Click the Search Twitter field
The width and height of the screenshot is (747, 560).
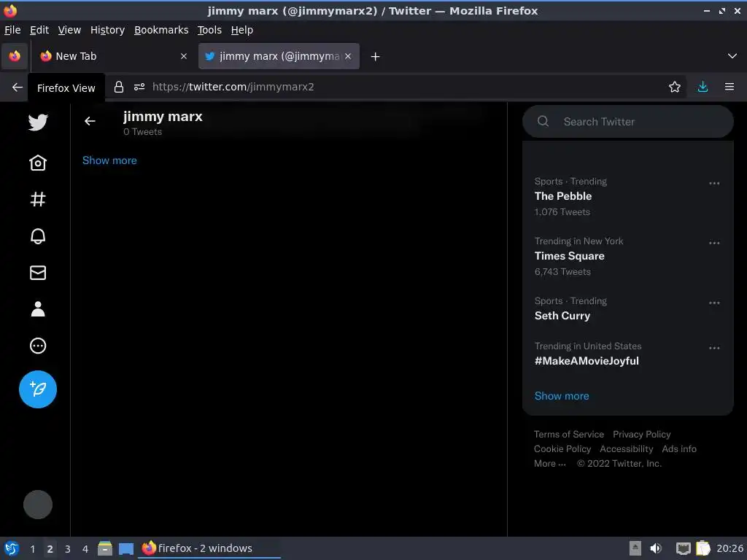tap(628, 122)
